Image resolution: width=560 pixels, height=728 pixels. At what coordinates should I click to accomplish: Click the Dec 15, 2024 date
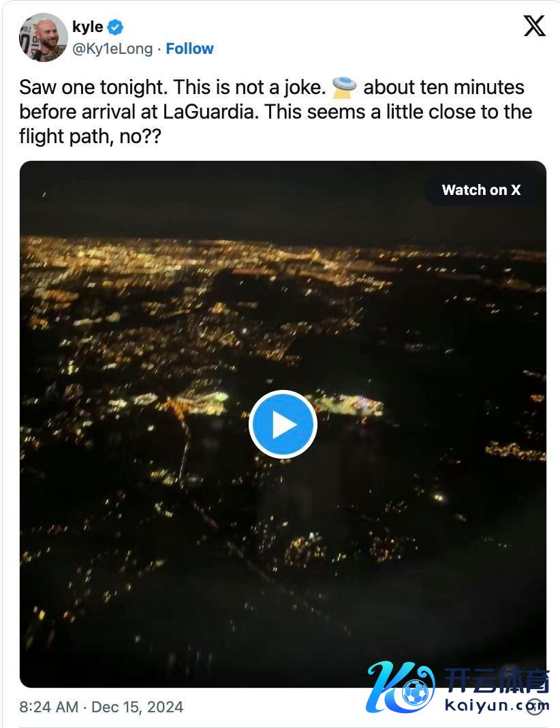pos(138,707)
